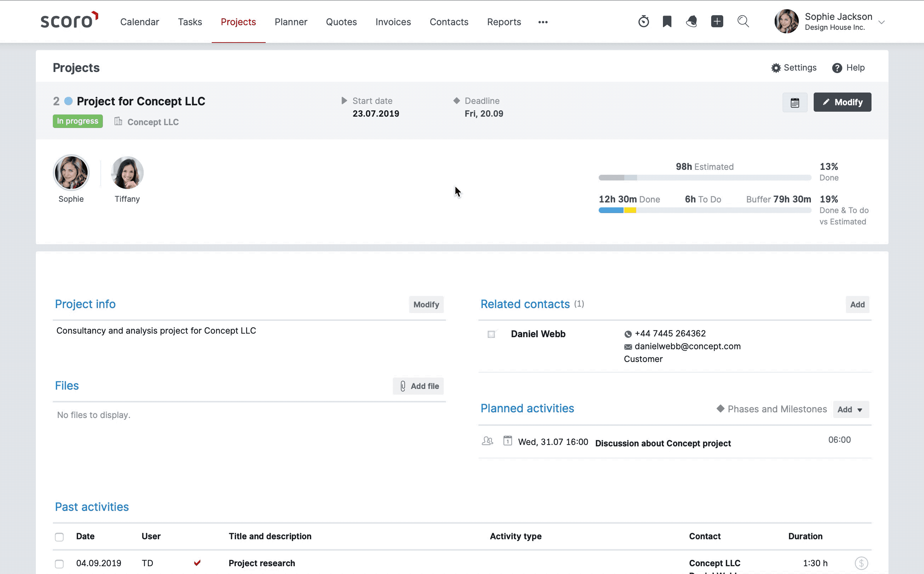Switch to the Planner menu tab
The width and height of the screenshot is (924, 574).
291,22
